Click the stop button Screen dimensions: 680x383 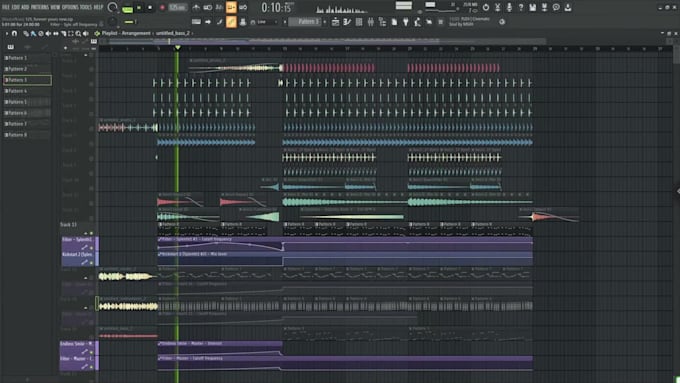coord(150,8)
